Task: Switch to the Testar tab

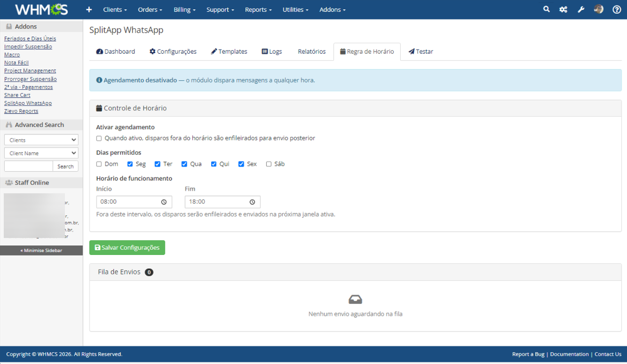Action: 421,52
